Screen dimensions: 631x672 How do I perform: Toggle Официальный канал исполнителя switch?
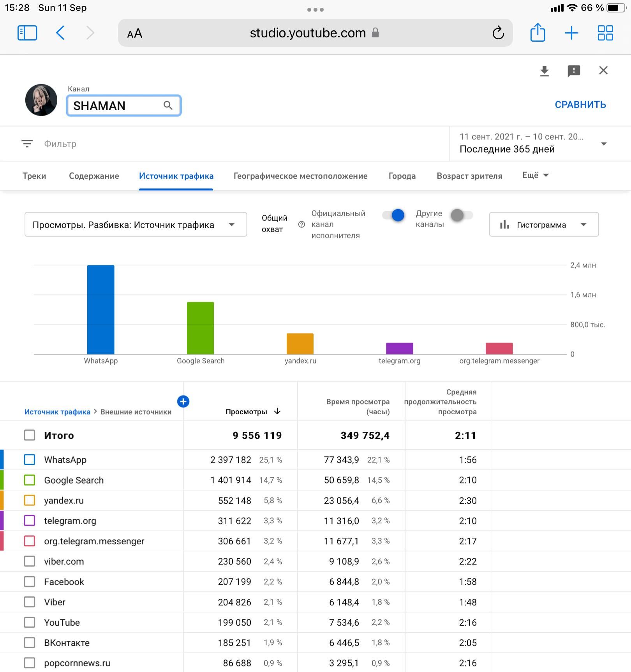coord(393,215)
